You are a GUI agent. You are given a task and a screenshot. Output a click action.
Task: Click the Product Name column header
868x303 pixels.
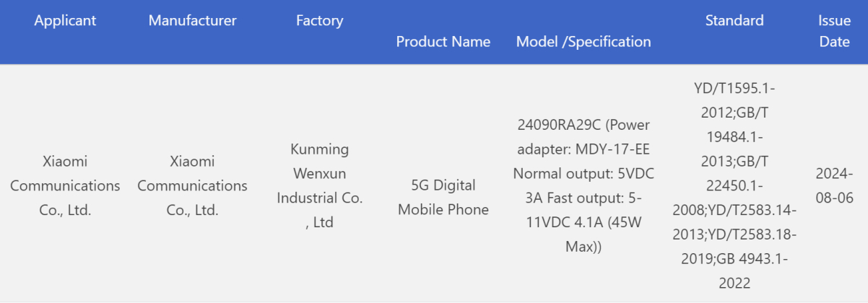443,42
